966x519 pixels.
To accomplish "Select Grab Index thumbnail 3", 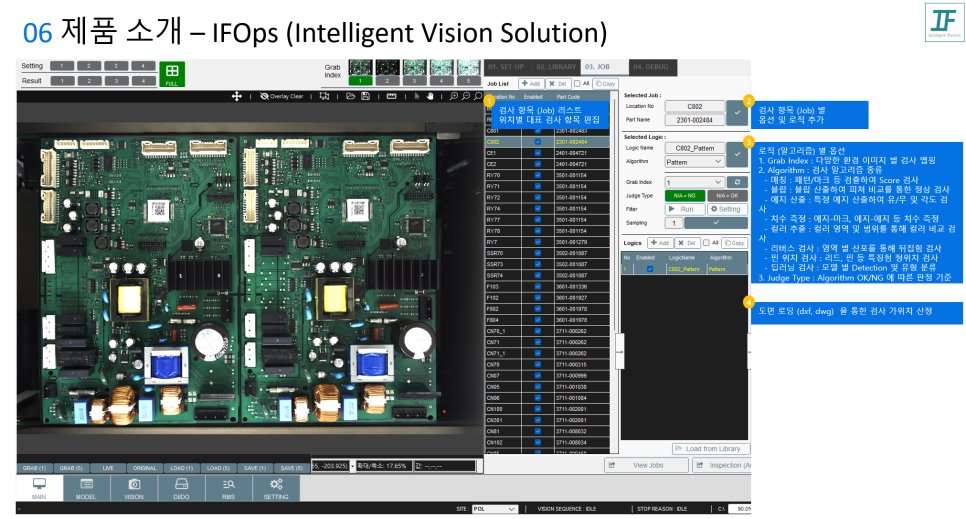I will pyautogui.click(x=415, y=68).
